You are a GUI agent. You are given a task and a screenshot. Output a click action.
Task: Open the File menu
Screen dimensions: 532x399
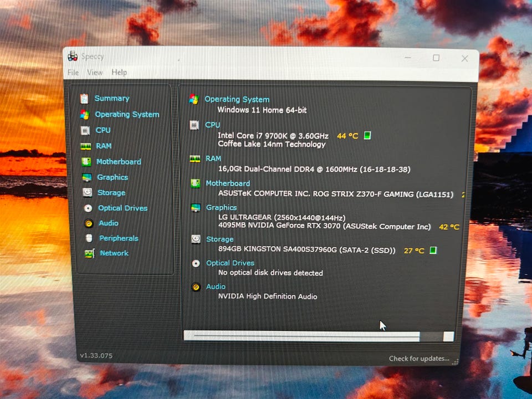(73, 72)
